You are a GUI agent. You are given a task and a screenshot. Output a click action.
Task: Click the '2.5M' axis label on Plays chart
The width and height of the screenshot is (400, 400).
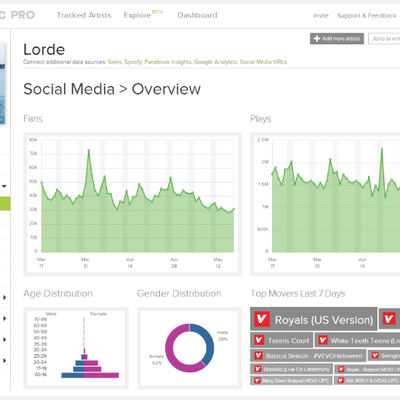pos(263,140)
